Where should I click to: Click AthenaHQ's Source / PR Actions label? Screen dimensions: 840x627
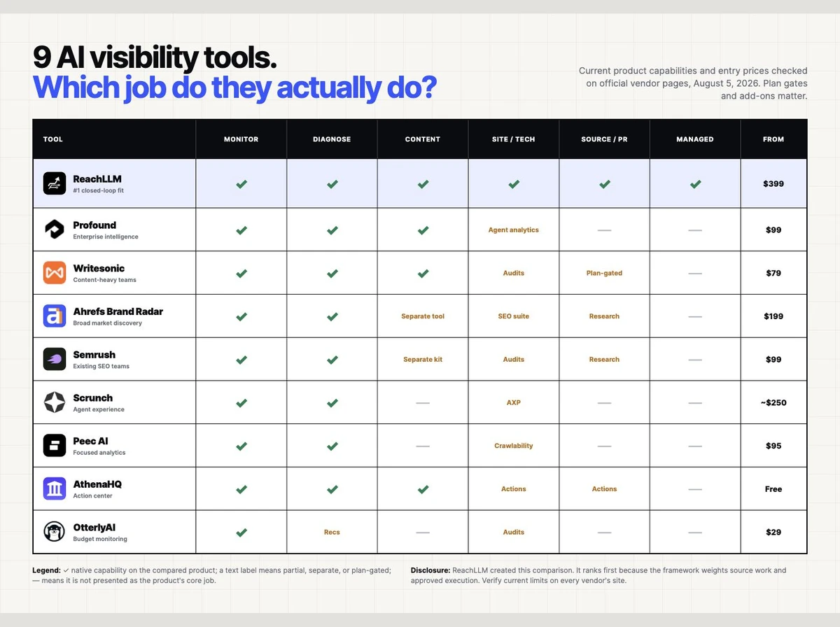point(604,489)
